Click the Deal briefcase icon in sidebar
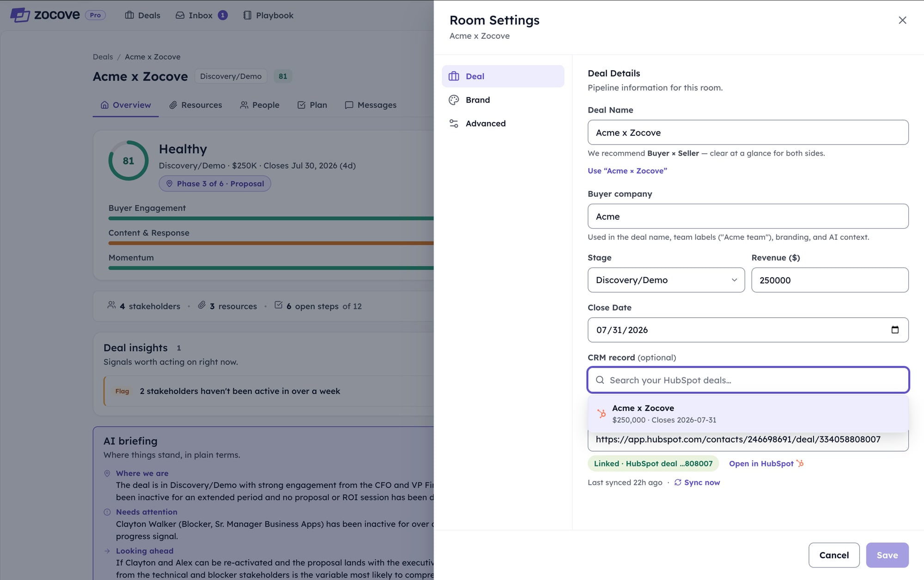The width and height of the screenshot is (924, 580). tap(454, 76)
